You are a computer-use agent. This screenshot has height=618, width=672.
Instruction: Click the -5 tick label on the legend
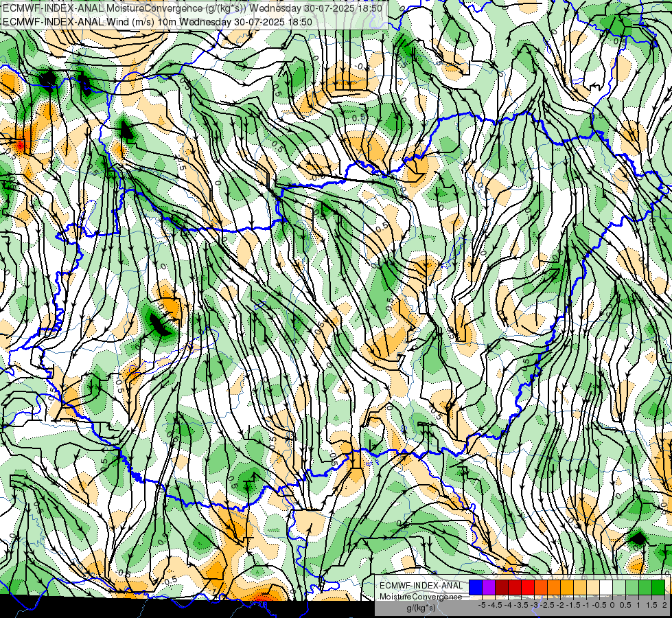pyautogui.click(x=482, y=605)
